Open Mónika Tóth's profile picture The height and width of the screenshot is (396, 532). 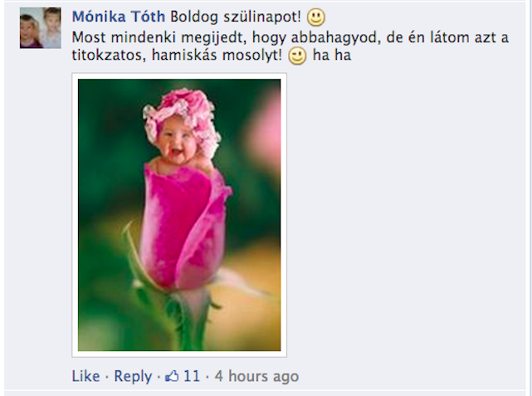(x=41, y=28)
